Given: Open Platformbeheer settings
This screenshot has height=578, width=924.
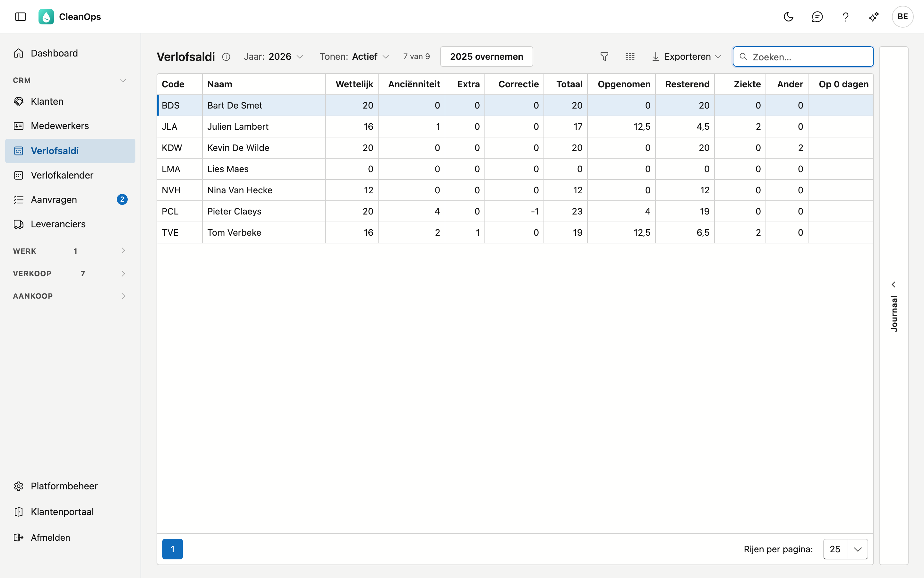Looking at the screenshot, I should 70,486.
